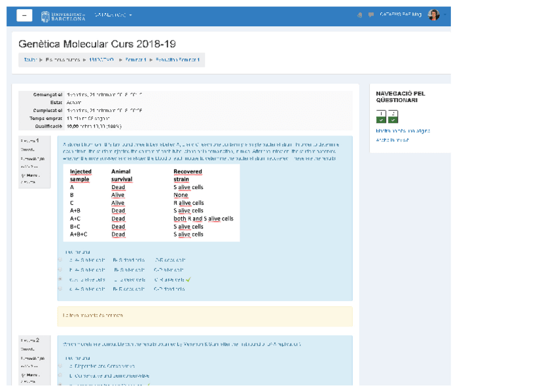Click the Injected sample table image
This screenshot has width=555, height=392.
tap(152, 202)
